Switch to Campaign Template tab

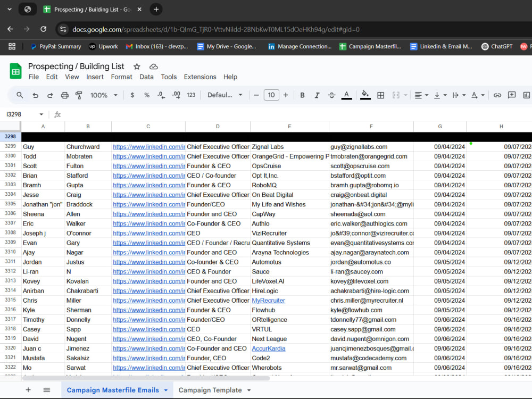(210, 390)
